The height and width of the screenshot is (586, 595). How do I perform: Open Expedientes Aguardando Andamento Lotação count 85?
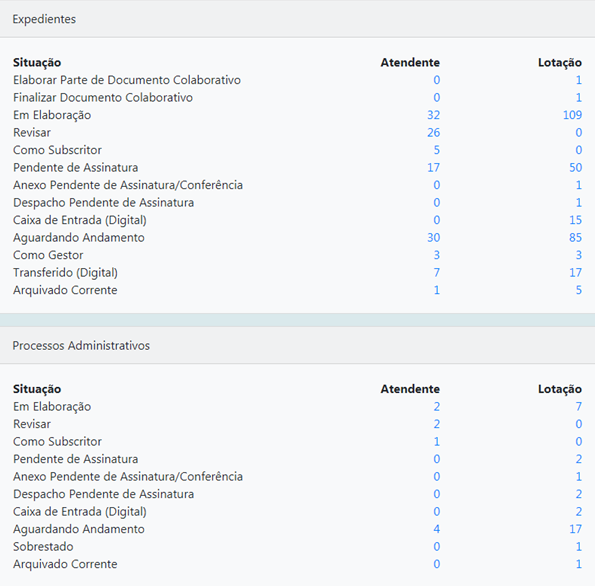(x=575, y=238)
